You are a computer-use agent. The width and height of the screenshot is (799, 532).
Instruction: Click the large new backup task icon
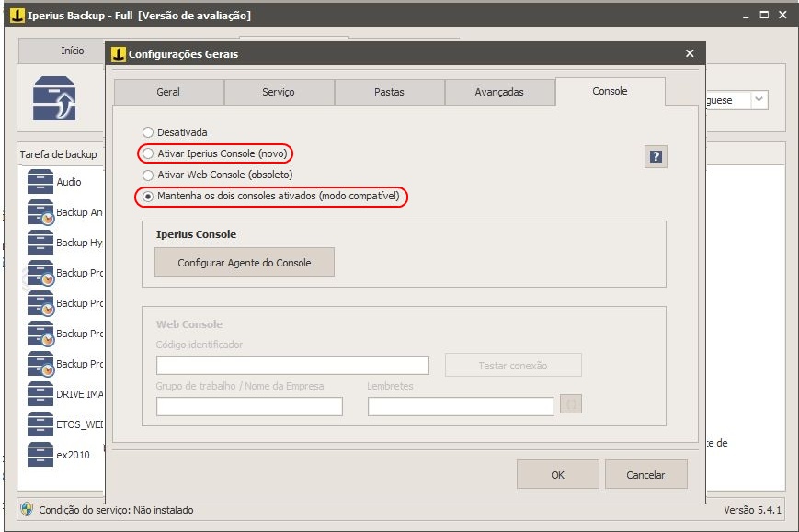54,98
